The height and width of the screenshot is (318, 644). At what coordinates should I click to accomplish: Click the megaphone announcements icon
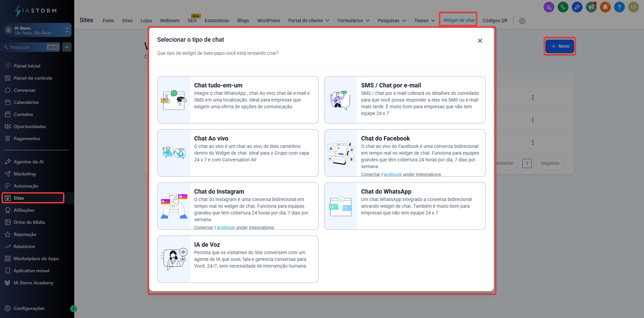[591, 7]
